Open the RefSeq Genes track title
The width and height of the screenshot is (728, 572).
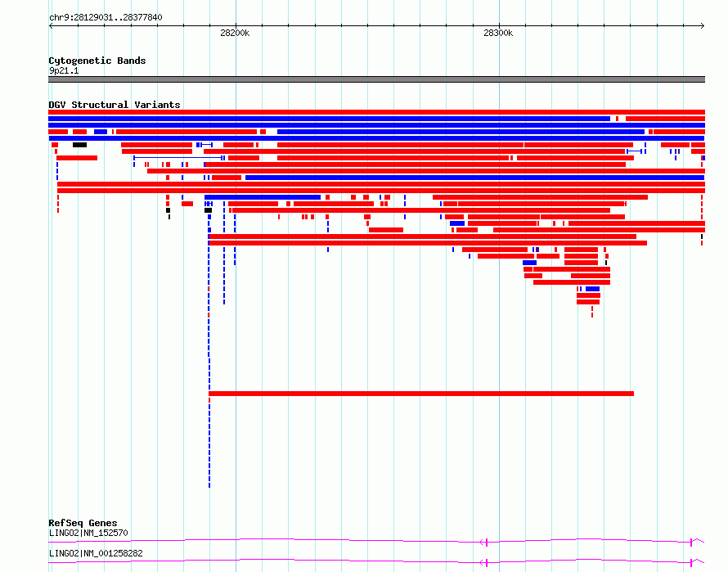coord(83,523)
